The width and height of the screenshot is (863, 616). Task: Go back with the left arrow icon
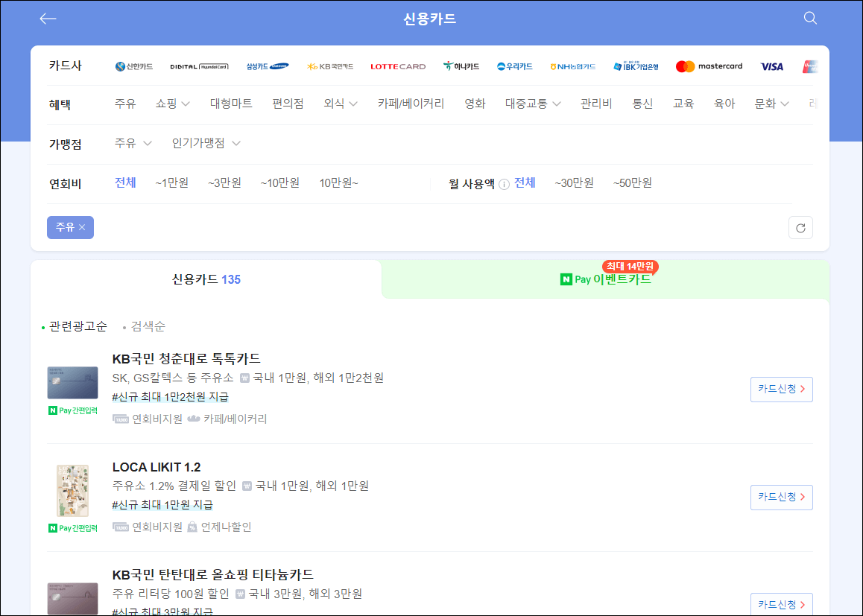pyautogui.click(x=48, y=19)
